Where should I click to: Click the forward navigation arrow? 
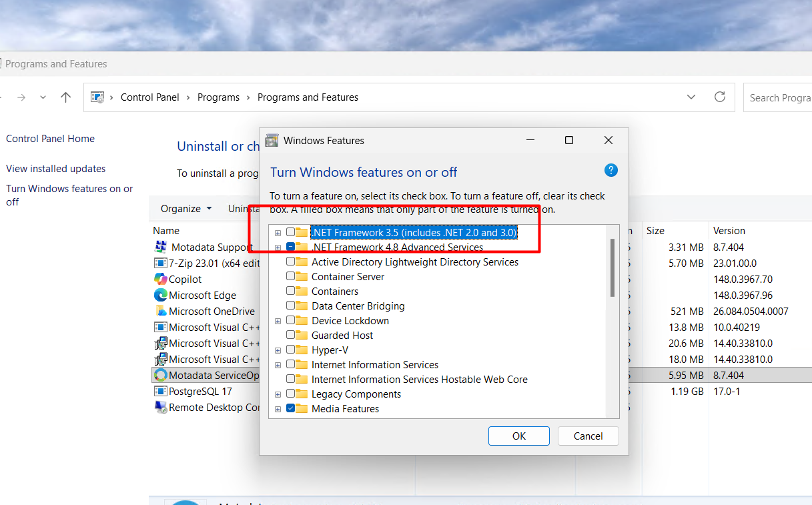(x=21, y=97)
